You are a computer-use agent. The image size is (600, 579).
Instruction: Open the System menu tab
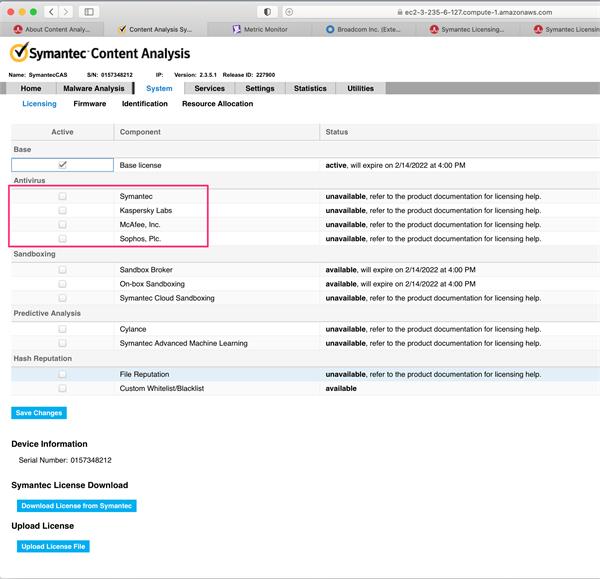click(x=159, y=88)
